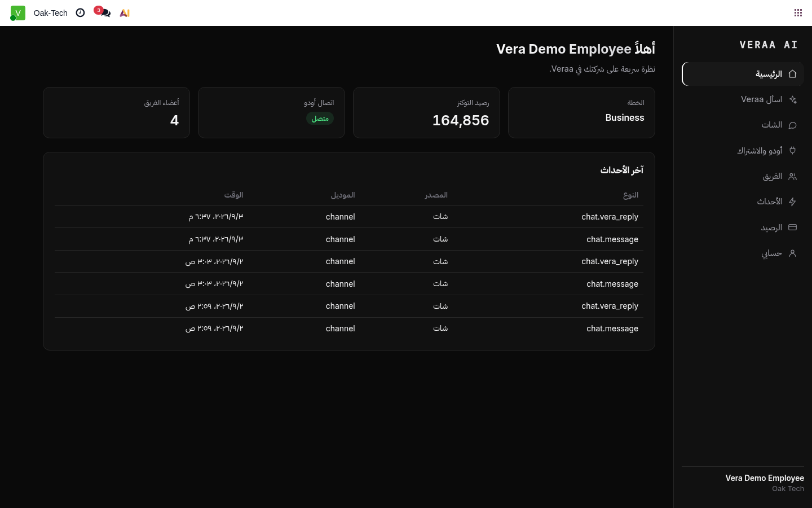
Task: Click Vera Demo Employee in sidebar footer
Action: pos(765,478)
